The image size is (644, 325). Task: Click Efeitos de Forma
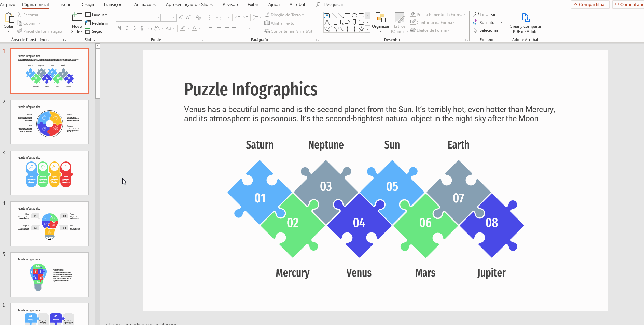(430, 30)
